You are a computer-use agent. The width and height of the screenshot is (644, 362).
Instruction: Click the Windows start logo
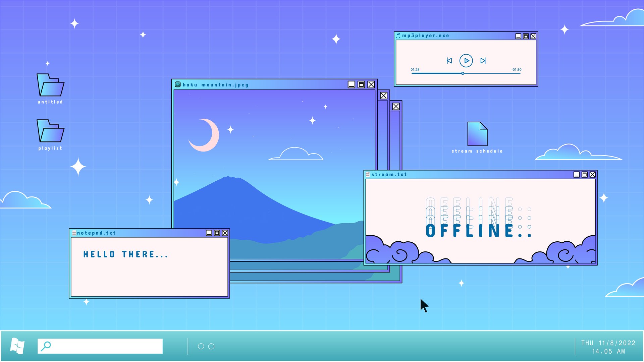click(x=17, y=346)
